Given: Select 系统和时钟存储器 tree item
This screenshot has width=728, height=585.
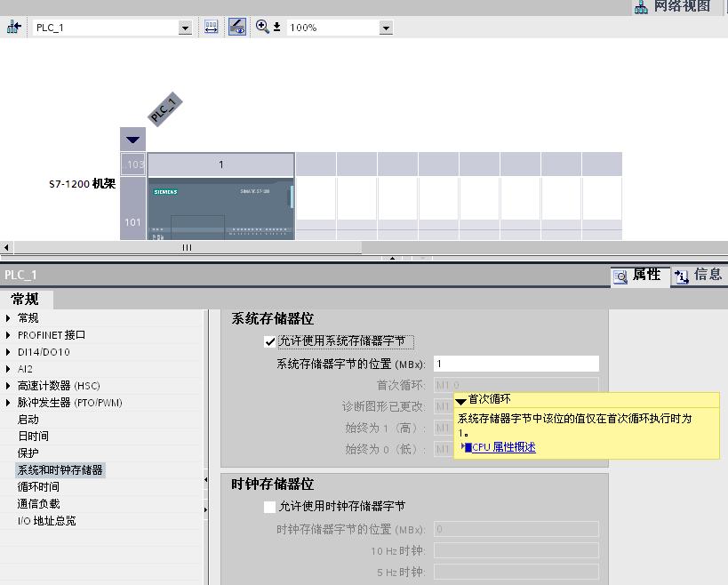Looking at the screenshot, I should pos(60,469).
